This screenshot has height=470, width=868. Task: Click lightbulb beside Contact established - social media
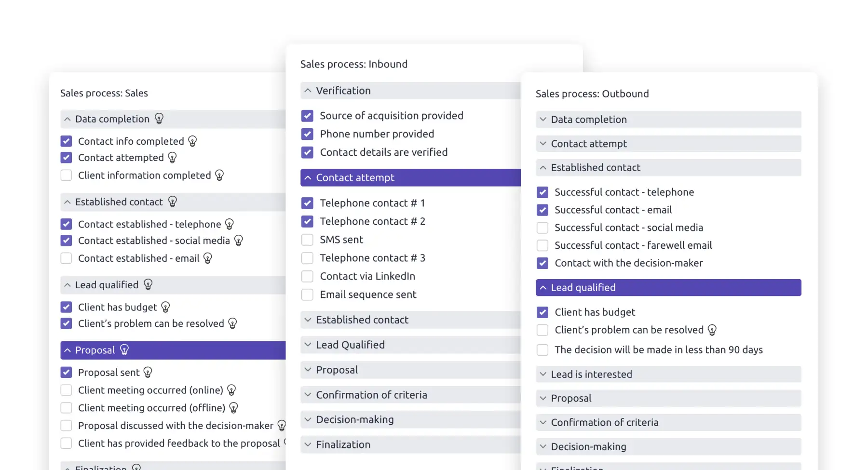tap(239, 241)
